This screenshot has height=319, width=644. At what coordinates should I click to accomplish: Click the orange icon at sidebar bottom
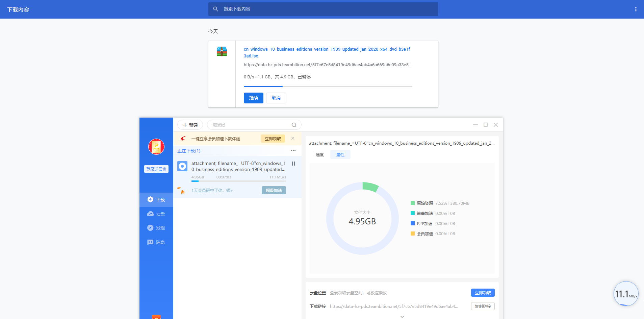(x=156, y=317)
